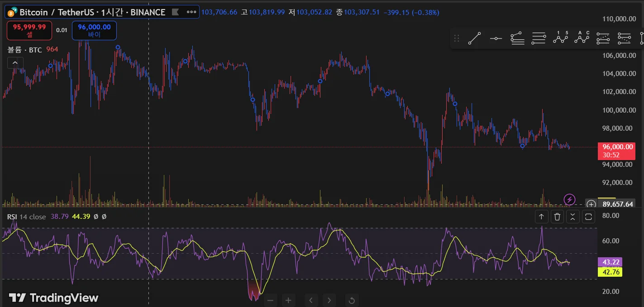Pick the ABC Correction Wave tool
The height and width of the screenshot is (307, 644).
582,38
